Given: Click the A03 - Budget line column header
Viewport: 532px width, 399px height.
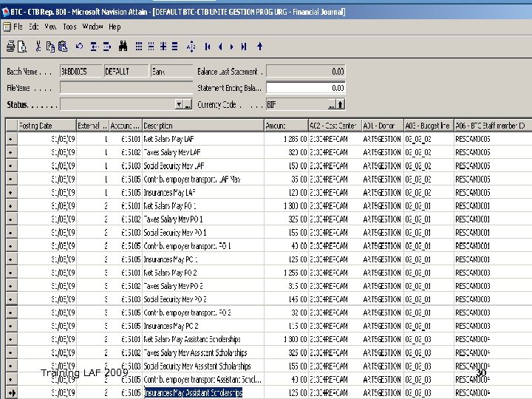Looking at the screenshot, I should (429, 126).
